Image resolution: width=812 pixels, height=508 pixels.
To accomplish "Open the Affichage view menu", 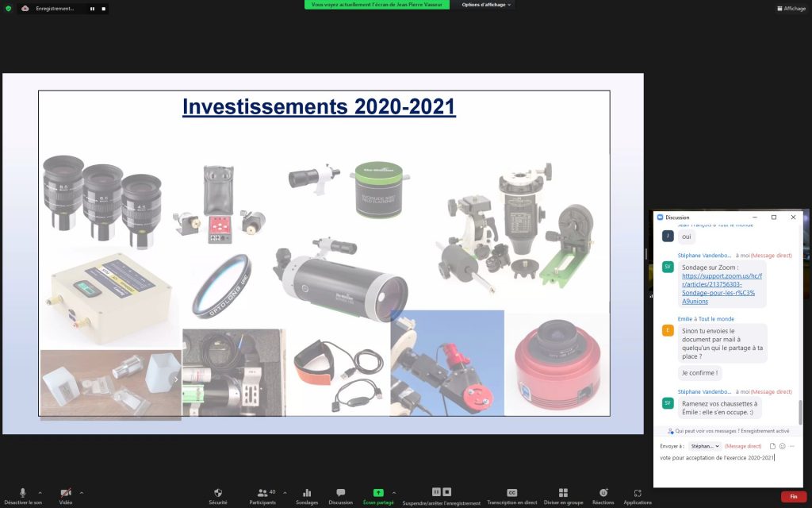I will (x=791, y=8).
